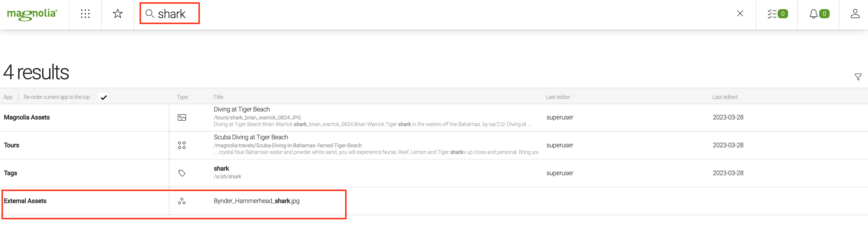Screen dimensions: 868x243
Task: Open the user profile icon
Action: coord(855,14)
